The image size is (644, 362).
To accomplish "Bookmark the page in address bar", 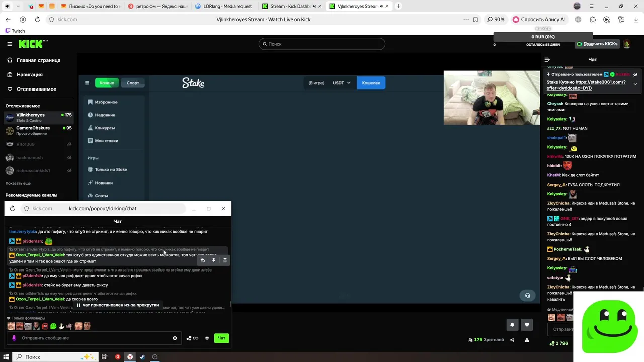I will click(475, 19).
